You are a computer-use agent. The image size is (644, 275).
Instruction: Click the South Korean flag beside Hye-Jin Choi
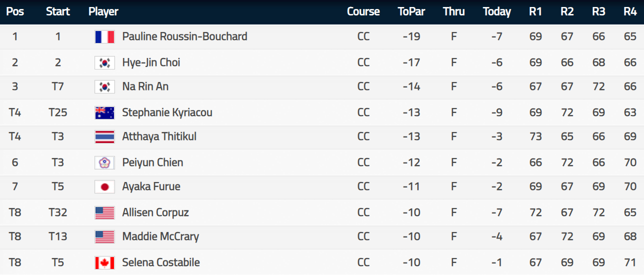104,62
